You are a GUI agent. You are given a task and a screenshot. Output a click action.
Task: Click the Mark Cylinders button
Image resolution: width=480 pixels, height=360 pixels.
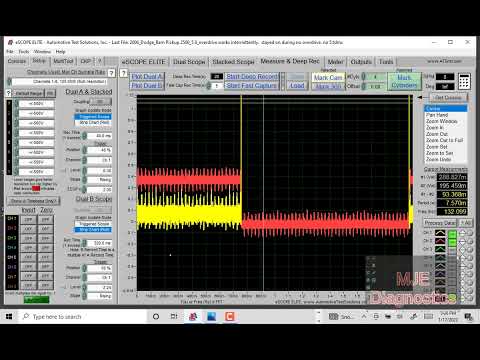click(404, 81)
